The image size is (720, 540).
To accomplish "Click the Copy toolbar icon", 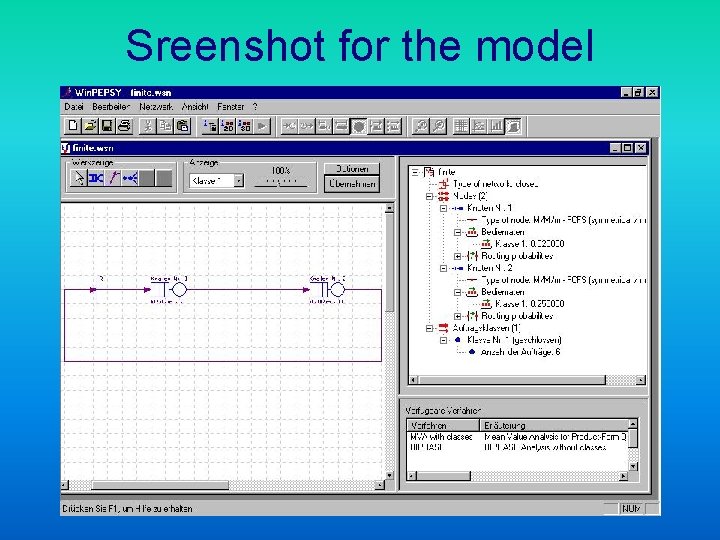I will pyautogui.click(x=165, y=126).
